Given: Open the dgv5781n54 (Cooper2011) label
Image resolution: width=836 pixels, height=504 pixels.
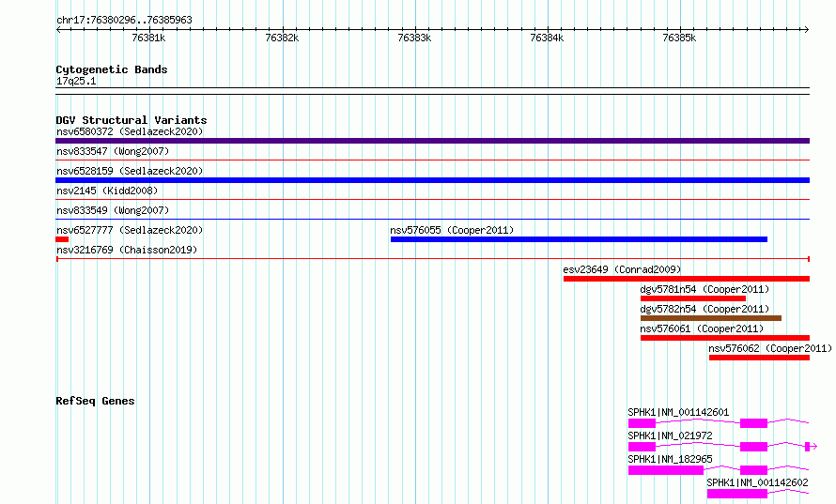Looking at the screenshot, I should (x=704, y=289).
